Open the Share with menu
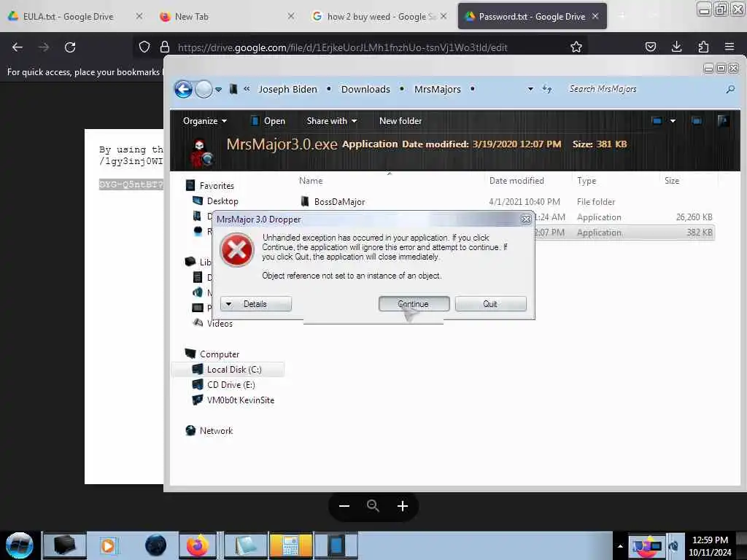747x560 pixels. tap(332, 121)
